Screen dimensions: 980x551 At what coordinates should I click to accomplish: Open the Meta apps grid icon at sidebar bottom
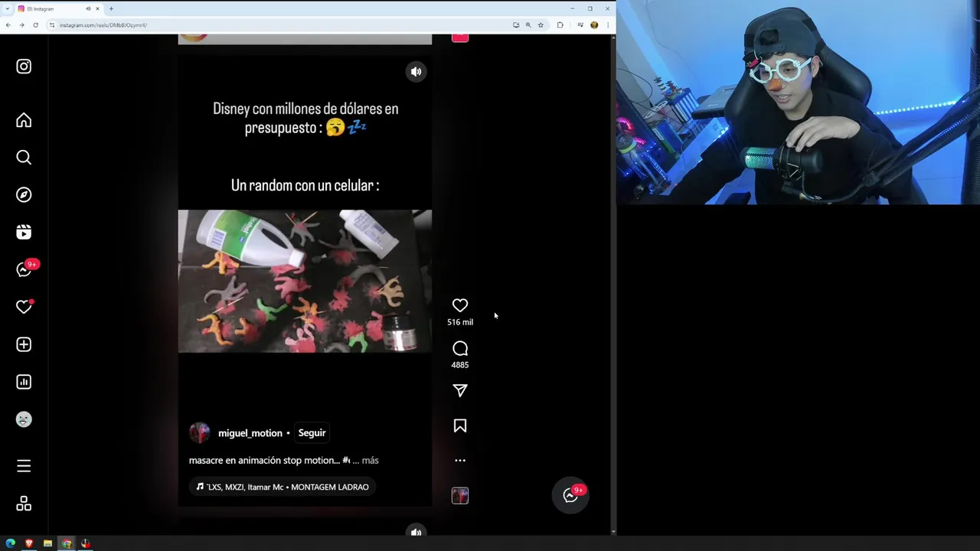pos(24,504)
